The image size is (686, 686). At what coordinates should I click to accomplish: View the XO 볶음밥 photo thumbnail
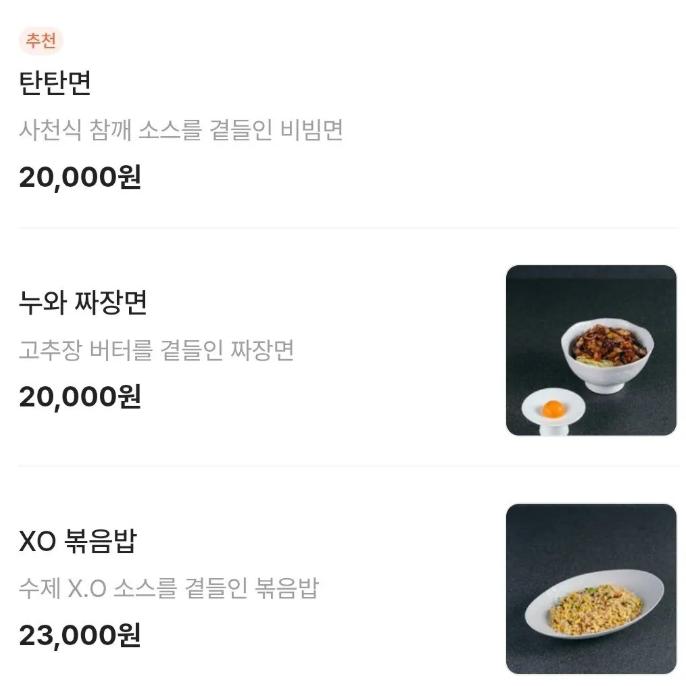[x=591, y=588]
